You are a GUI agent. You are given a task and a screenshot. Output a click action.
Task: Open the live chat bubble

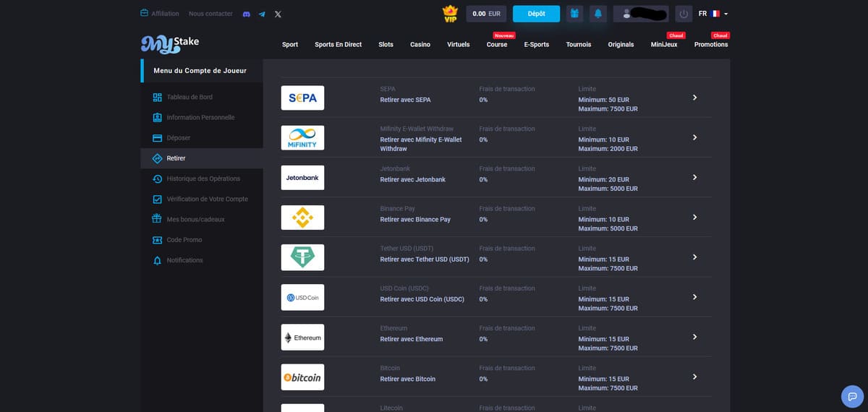click(852, 396)
